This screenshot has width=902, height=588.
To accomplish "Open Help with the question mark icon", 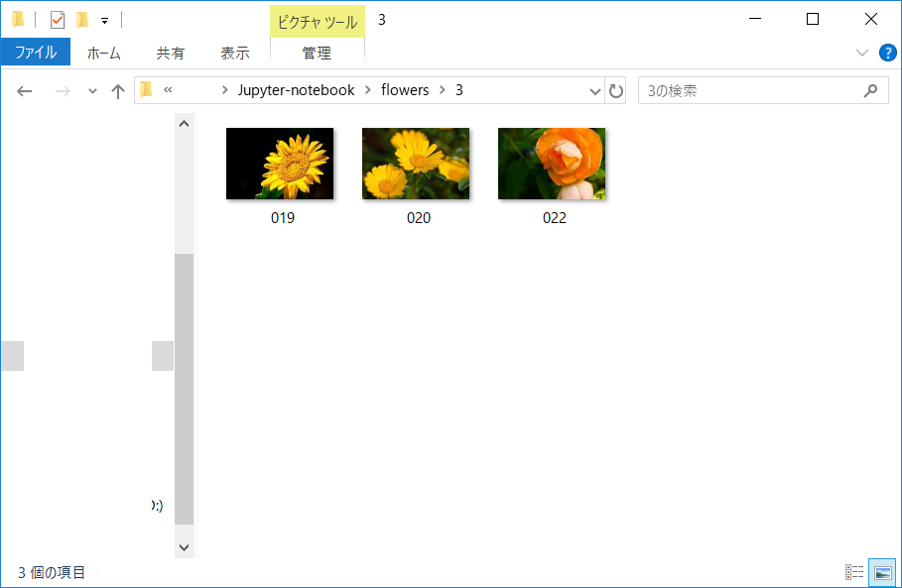I will 888,53.
